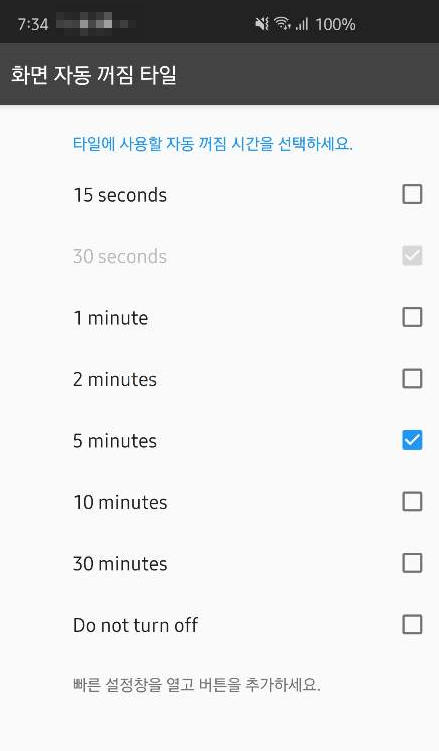This screenshot has height=751, width=439.
Task: Tap the muted sound status icon
Action: [x=262, y=23]
